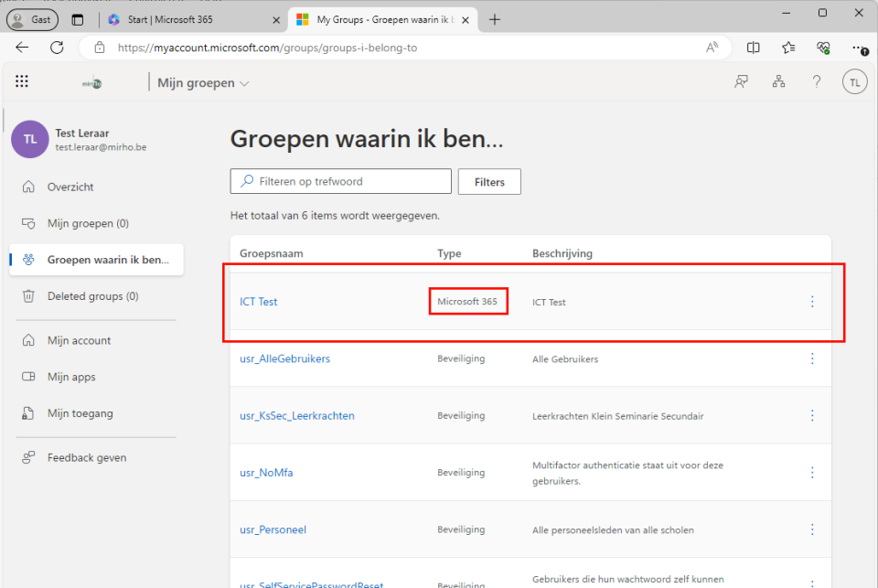Image resolution: width=878 pixels, height=588 pixels.
Task: Open the browser settings ellipsis menu
Action: tap(858, 48)
